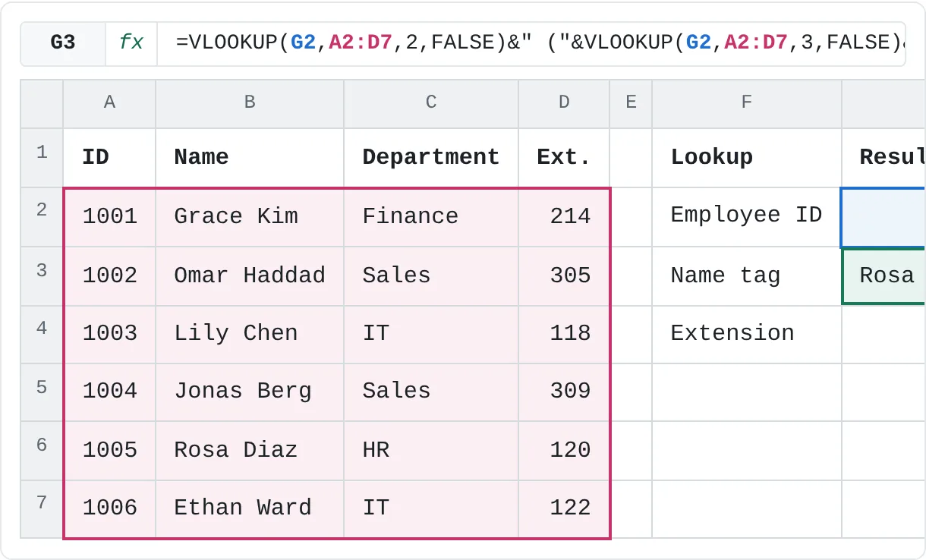
Task: Click the select-all corner box
Action: (42, 104)
